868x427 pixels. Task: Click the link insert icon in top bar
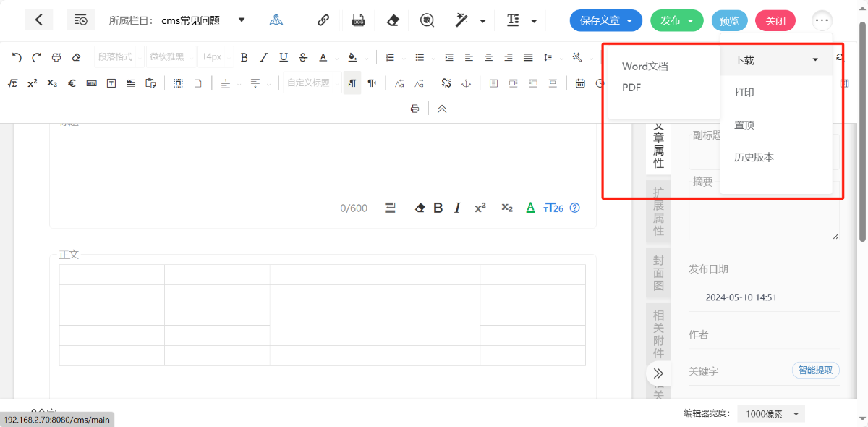[323, 20]
